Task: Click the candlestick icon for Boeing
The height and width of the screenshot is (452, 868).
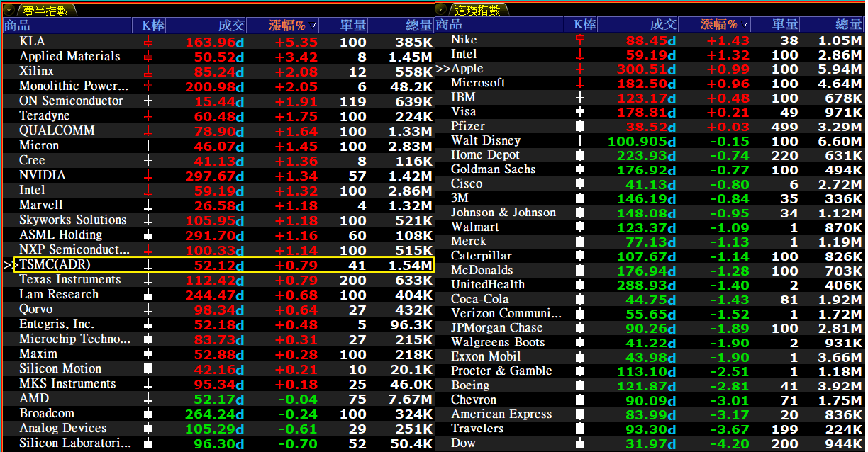Action: [580, 386]
